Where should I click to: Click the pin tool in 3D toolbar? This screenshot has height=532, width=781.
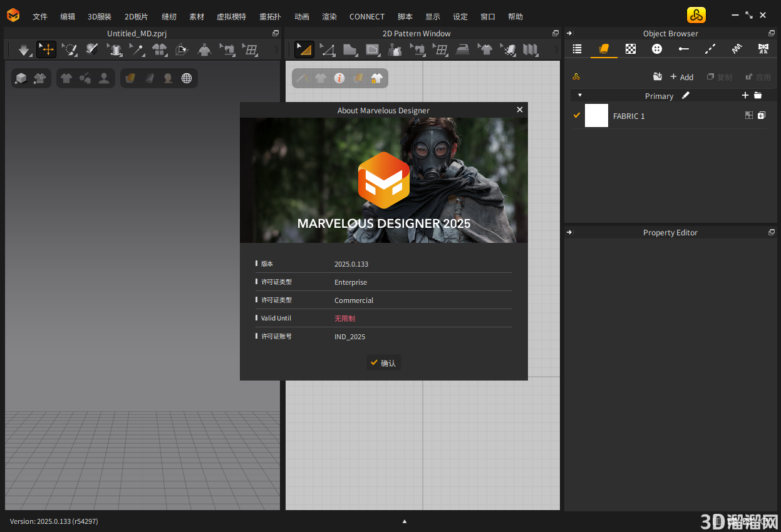pos(137,49)
